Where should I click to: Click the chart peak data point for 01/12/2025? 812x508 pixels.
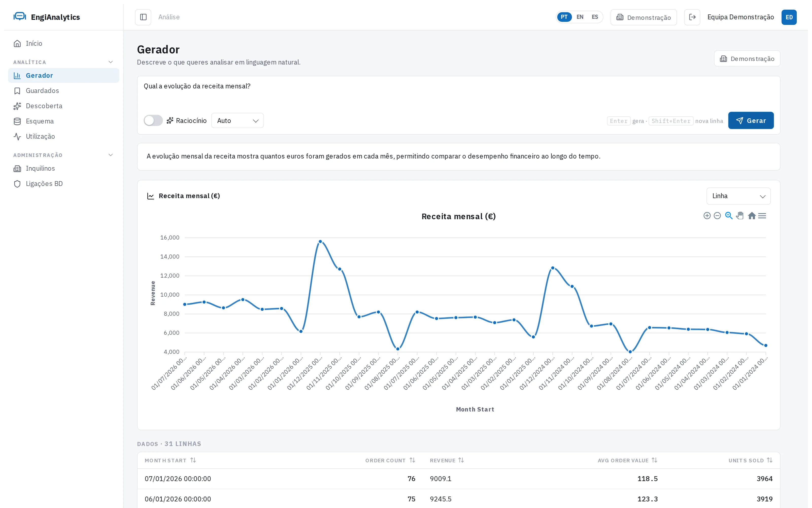click(320, 242)
